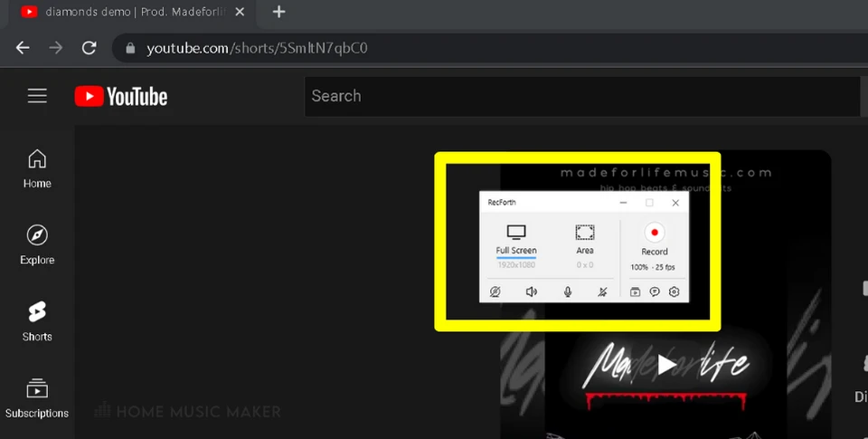The width and height of the screenshot is (868, 439).
Task: Open the YouTube hamburger guide menu
Action: pos(37,96)
